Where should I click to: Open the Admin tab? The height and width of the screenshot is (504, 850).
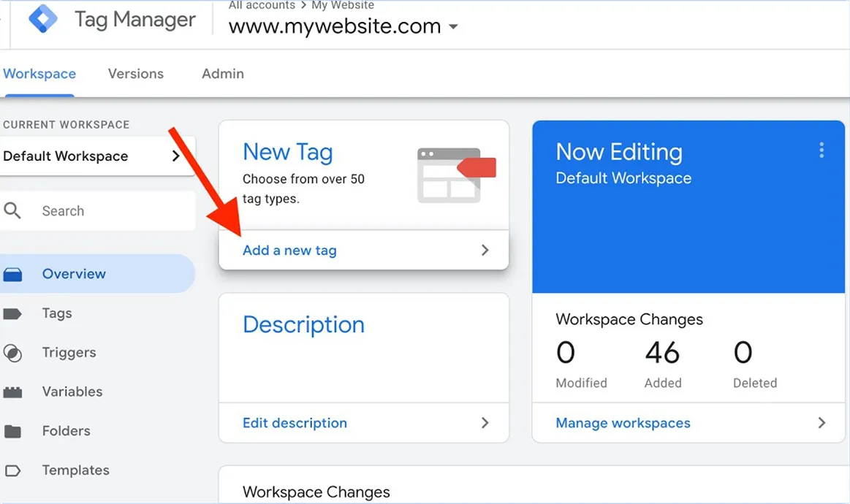tap(223, 74)
